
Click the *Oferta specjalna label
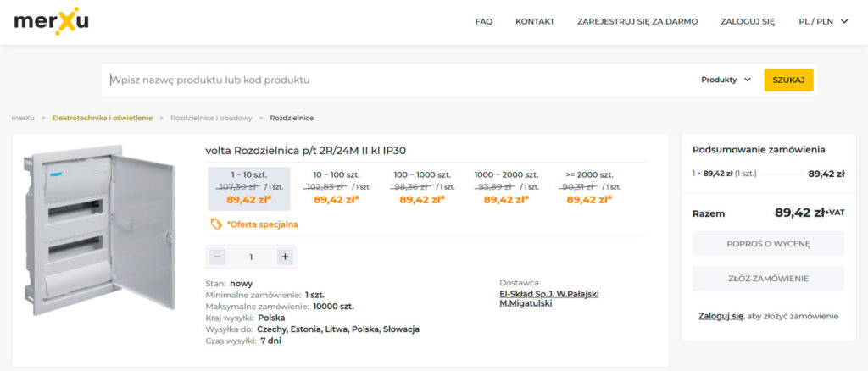(x=263, y=224)
